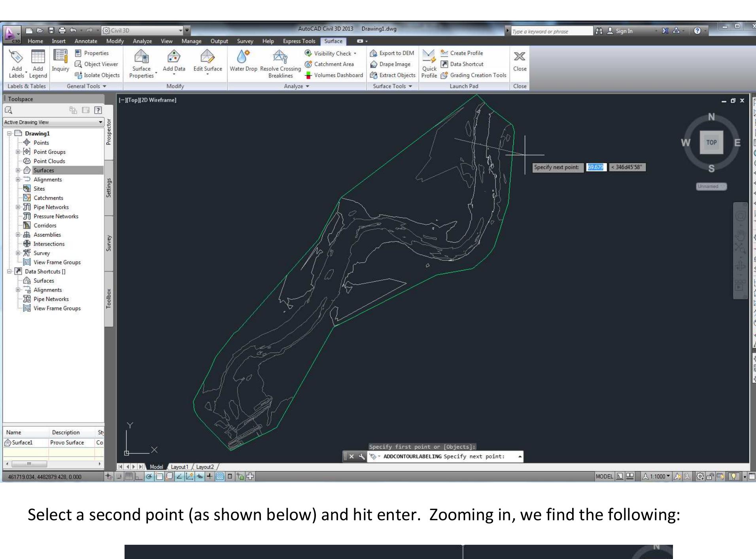Open the Active Drawing View dropdown
Image resolution: width=756 pixels, height=559 pixels.
53,122
